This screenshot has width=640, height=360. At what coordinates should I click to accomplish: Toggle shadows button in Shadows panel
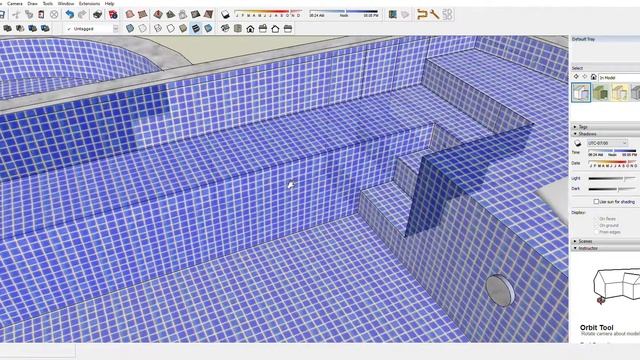tap(578, 143)
